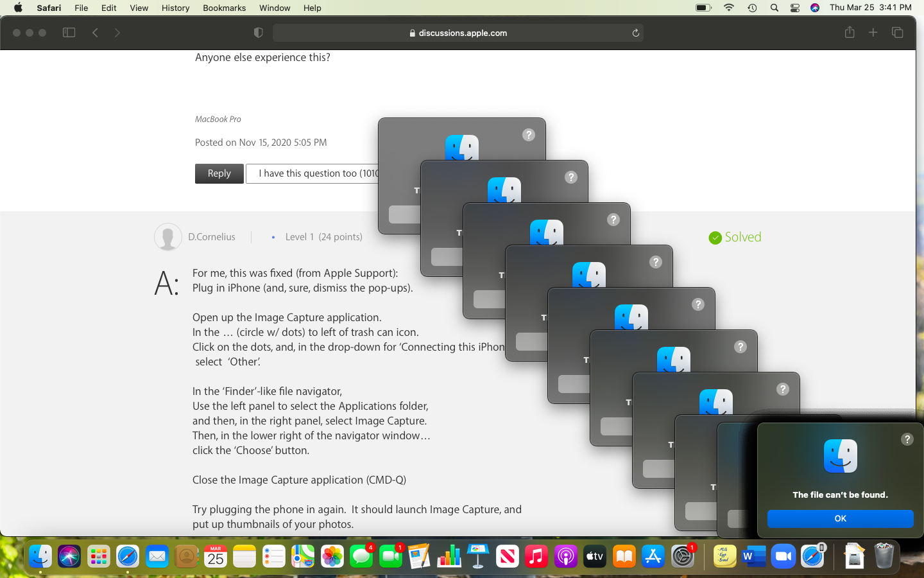Open the Apple TV app in Dock
Image resolution: width=924 pixels, height=578 pixels.
(595, 556)
